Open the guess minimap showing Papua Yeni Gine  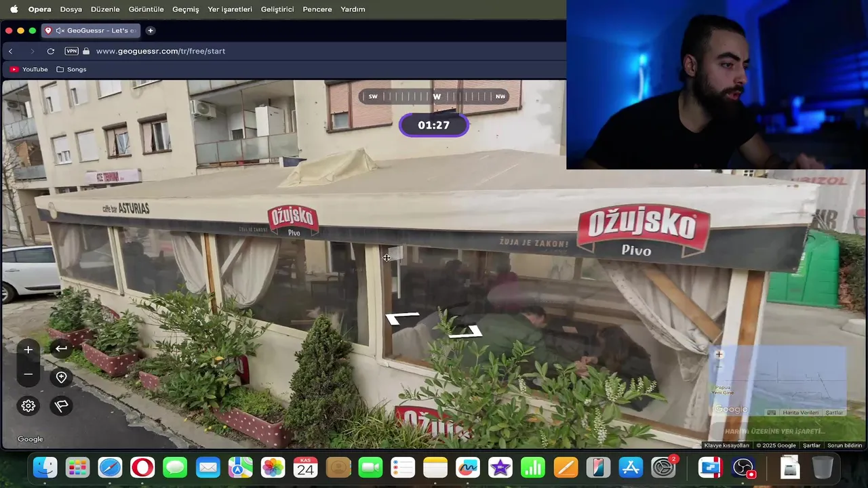click(x=778, y=381)
